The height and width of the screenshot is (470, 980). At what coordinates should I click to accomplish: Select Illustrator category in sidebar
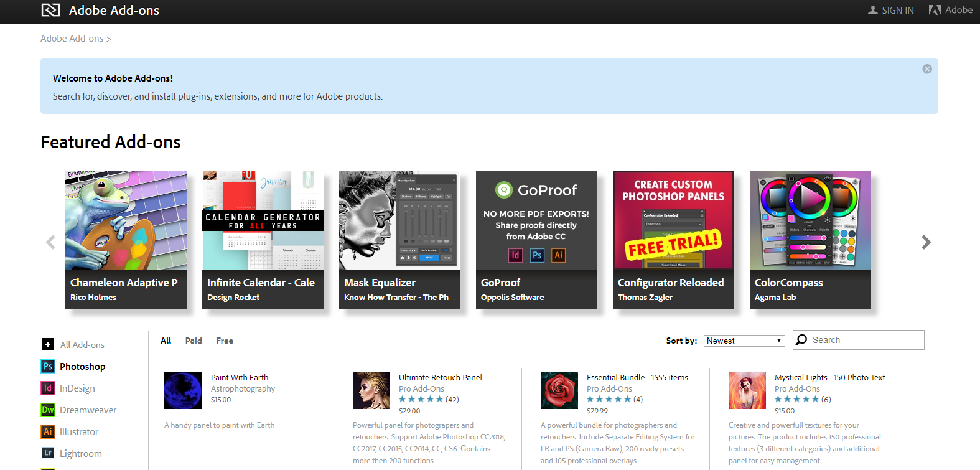[x=78, y=432]
